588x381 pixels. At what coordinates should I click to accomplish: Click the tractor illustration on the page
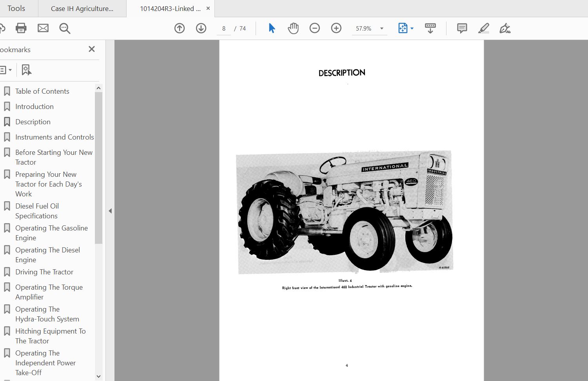coord(345,212)
